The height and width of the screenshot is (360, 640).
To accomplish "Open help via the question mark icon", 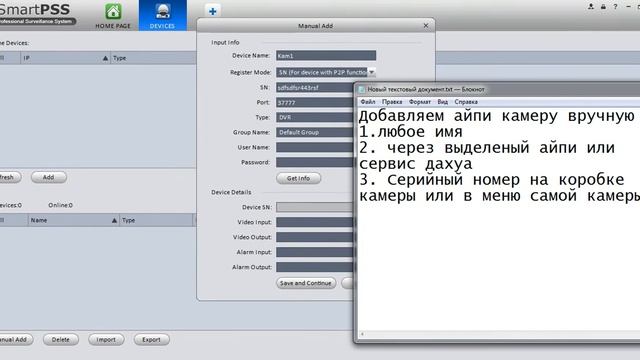I will pos(615,7).
